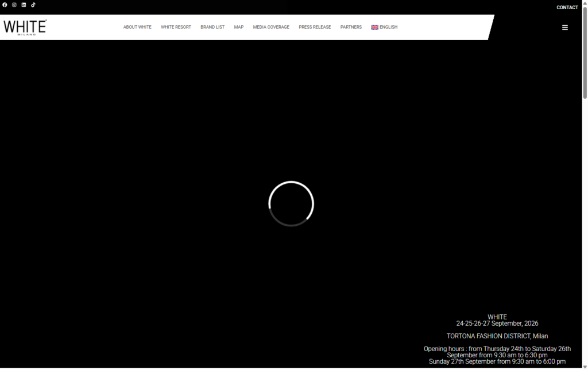This screenshot has width=588, height=370.
Task: Open the Map navigation item
Action: 239,27
